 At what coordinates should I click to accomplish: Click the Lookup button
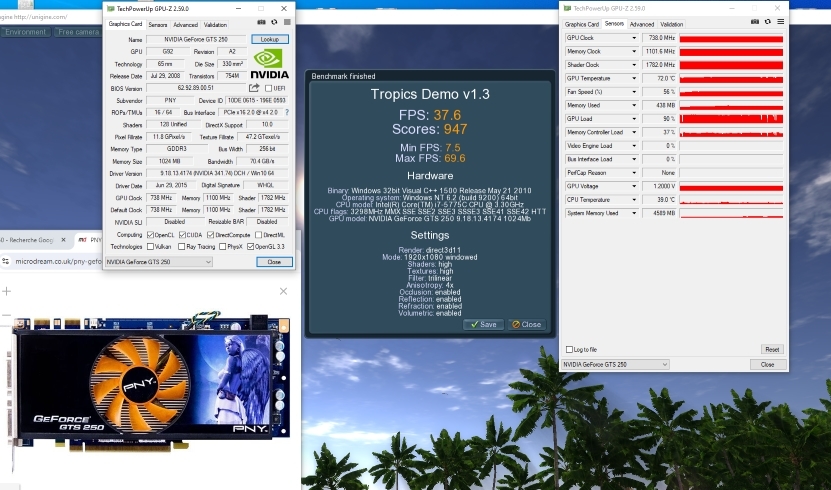pyautogui.click(x=270, y=39)
